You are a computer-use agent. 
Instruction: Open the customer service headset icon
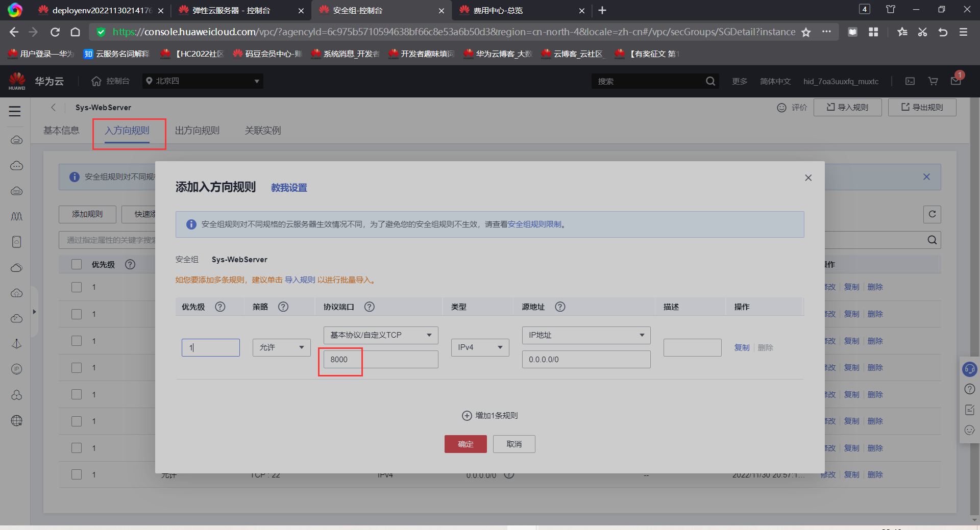969,368
